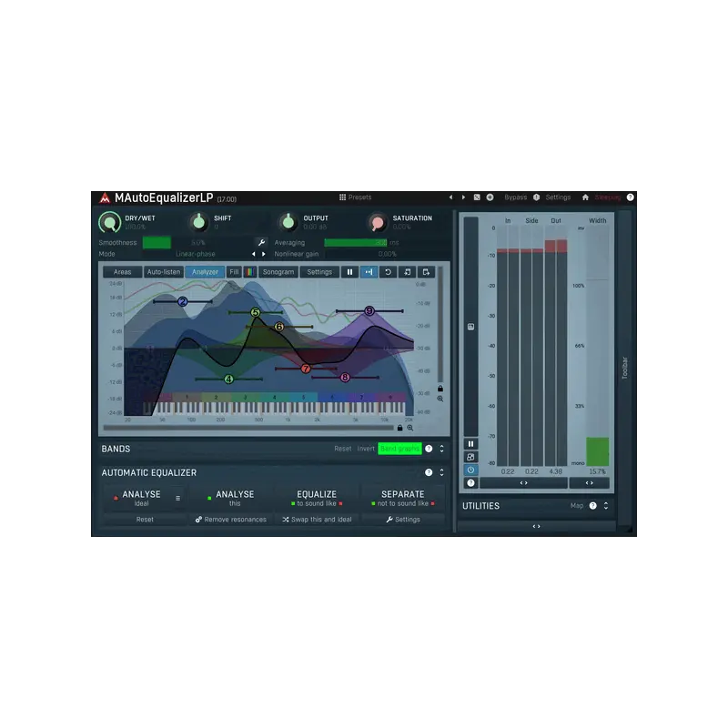
Task: Open the Presets menu
Action: pos(359,197)
